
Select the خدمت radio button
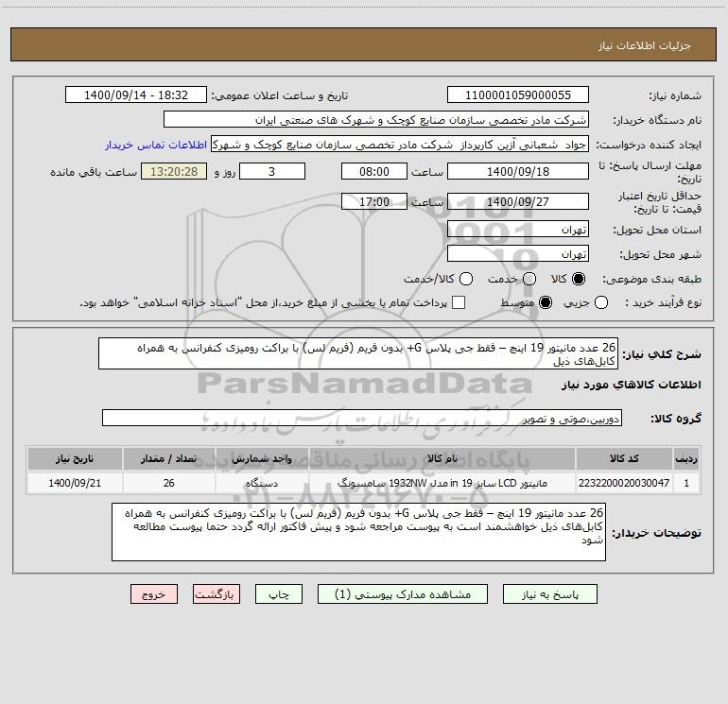pos(529,279)
